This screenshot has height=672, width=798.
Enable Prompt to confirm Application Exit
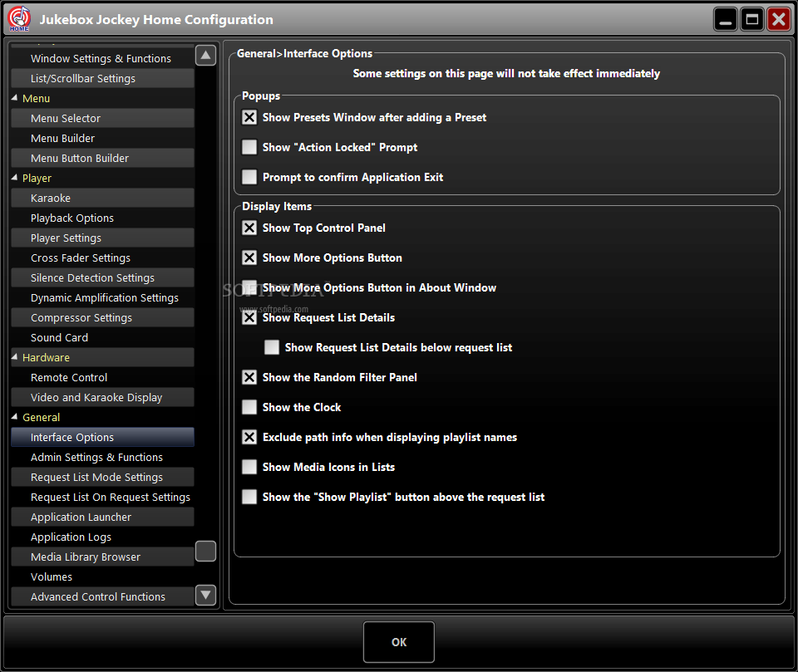249,177
